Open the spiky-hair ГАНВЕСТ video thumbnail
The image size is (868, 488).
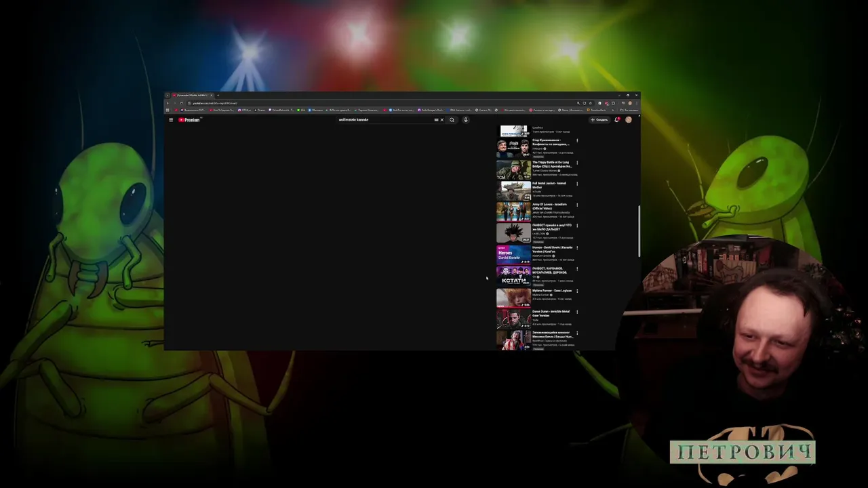(513, 233)
